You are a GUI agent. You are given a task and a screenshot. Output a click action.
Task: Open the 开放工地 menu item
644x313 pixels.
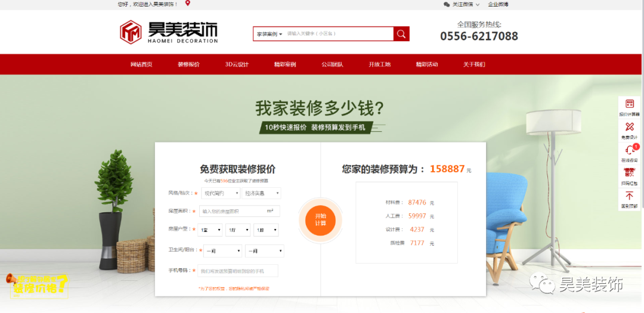pyautogui.click(x=379, y=64)
